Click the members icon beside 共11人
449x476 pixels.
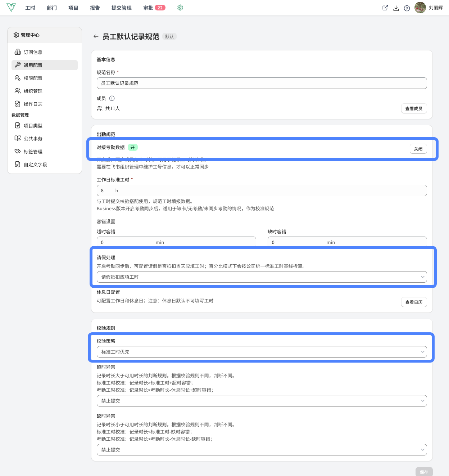(x=100, y=108)
